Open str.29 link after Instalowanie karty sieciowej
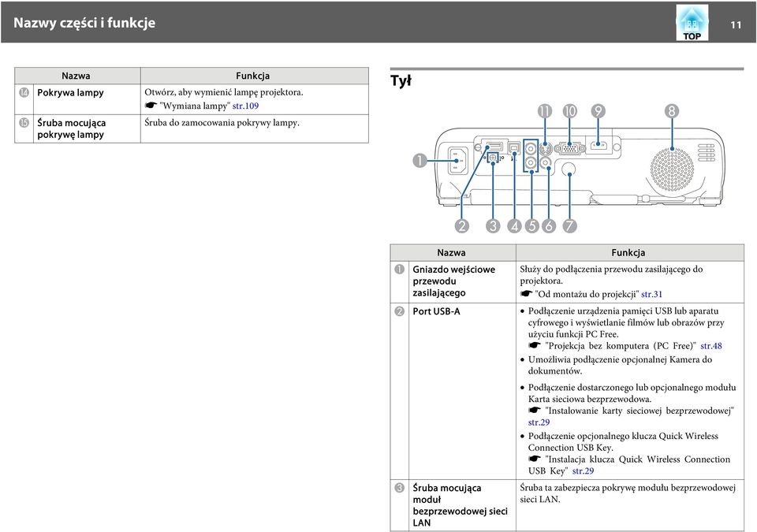 pos(539,422)
